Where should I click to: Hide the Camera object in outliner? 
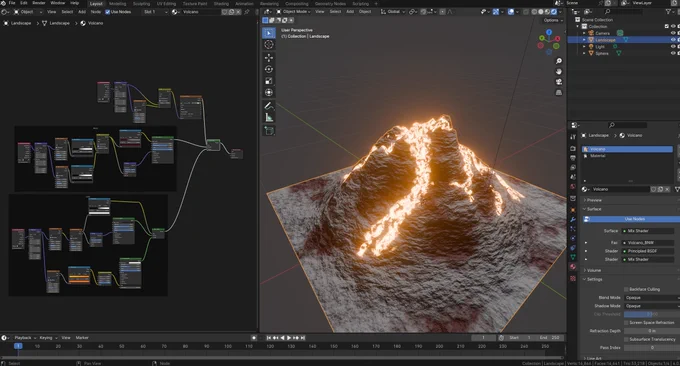coord(673,33)
